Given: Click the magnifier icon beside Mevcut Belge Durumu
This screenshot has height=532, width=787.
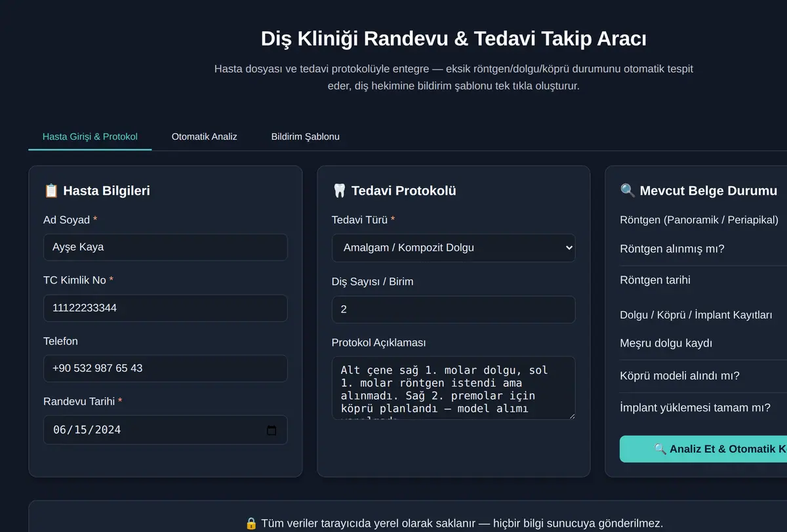Looking at the screenshot, I should click(628, 191).
